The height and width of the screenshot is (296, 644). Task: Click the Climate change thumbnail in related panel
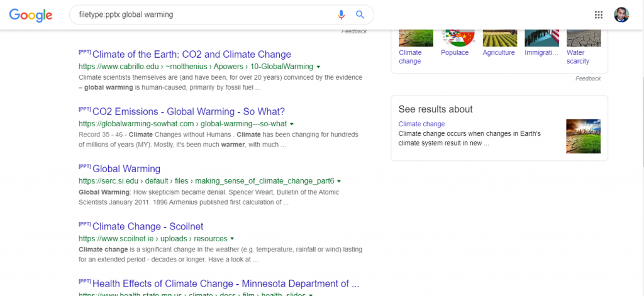point(416,38)
